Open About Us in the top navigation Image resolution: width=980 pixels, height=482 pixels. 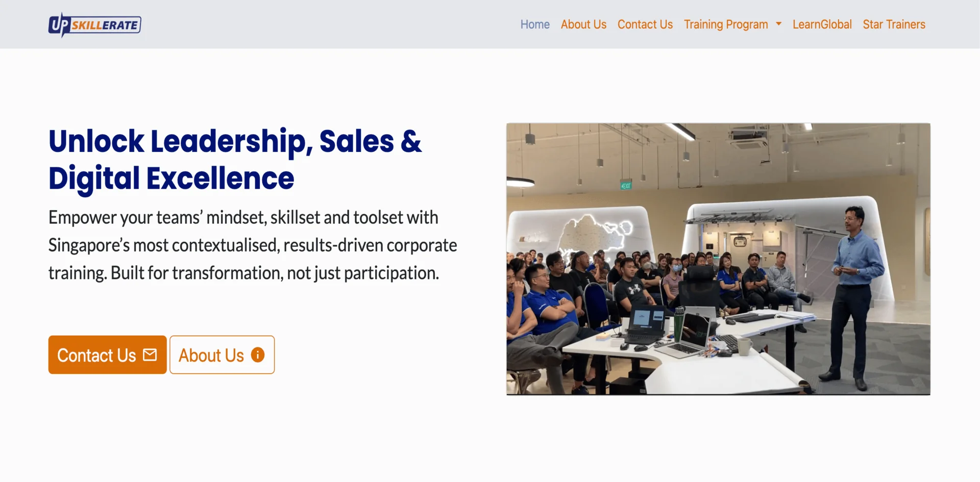tap(583, 24)
